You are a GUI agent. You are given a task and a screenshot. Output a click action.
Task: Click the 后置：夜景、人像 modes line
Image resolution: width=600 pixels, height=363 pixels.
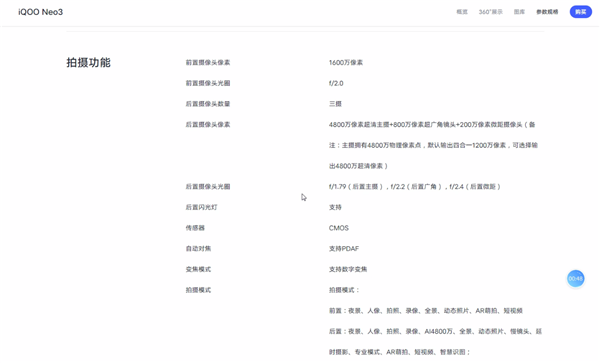(x=435, y=331)
